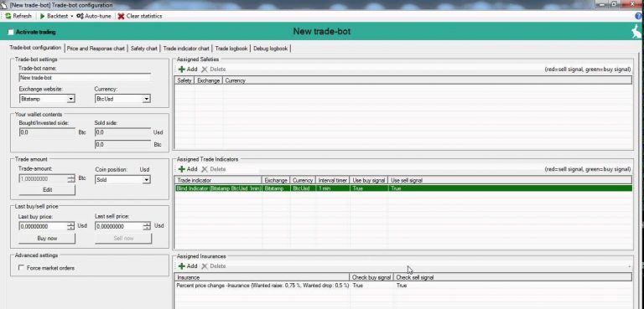The image size is (644, 309).
Task: Open the blue help icon
Action: tap(639, 16)
